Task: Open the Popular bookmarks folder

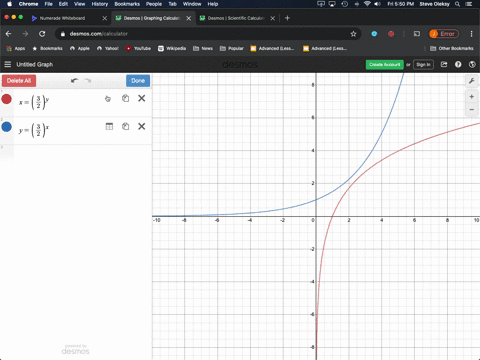Action: (x=232, y=48)
